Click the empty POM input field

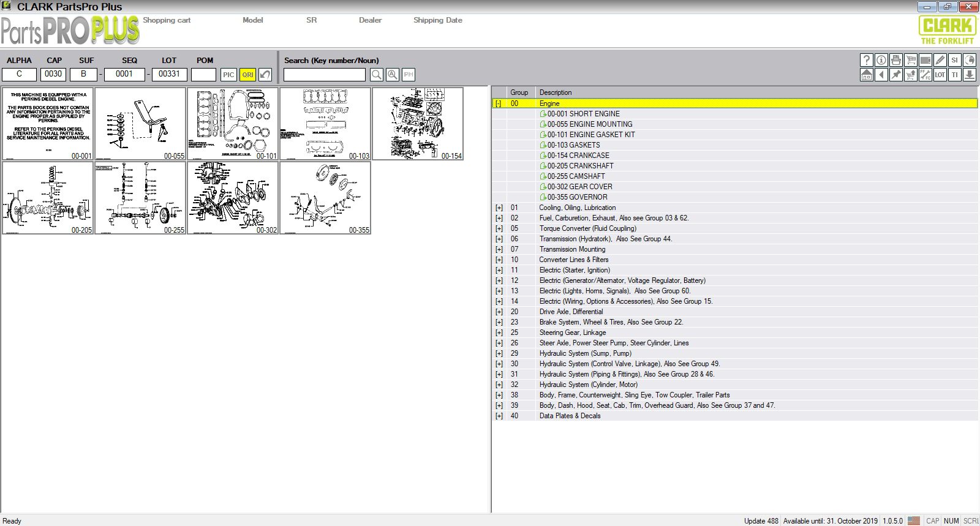[x=203, y=75]
